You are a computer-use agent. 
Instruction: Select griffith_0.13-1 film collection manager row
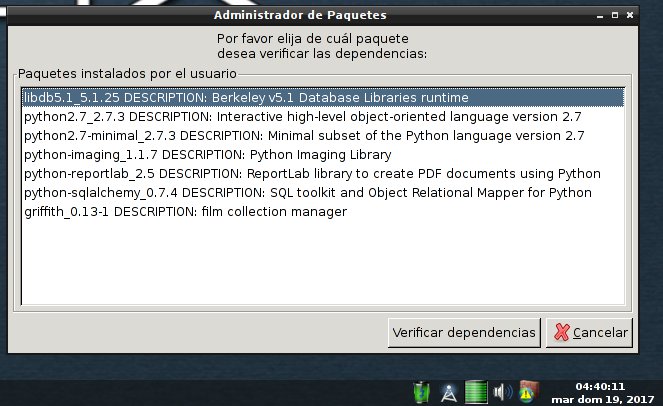(323, 211)
